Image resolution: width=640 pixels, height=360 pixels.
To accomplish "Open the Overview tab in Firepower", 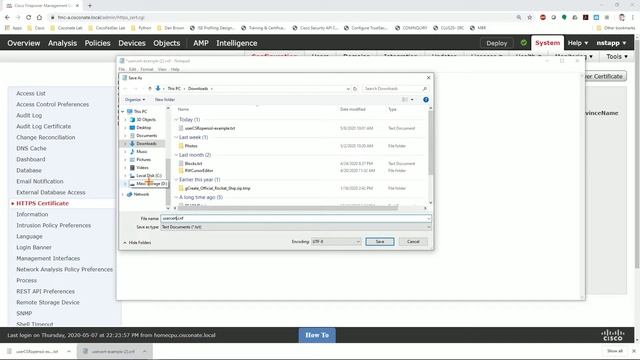I will point(24,43).
